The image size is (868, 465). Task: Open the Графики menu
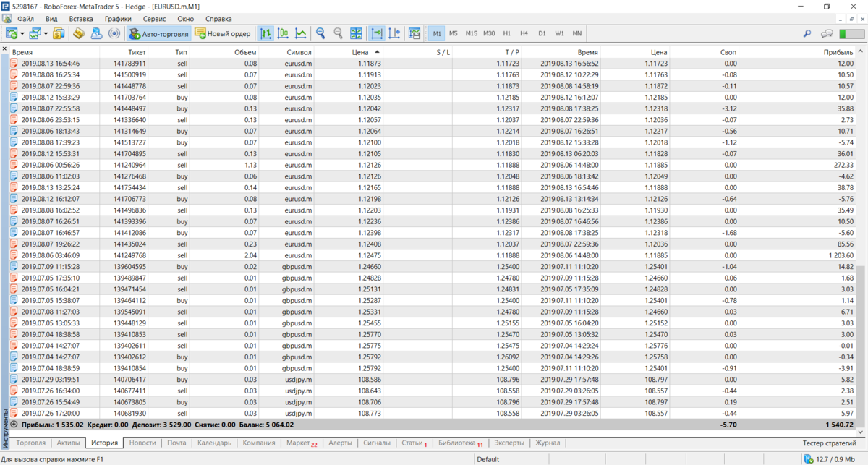(118, 18)
